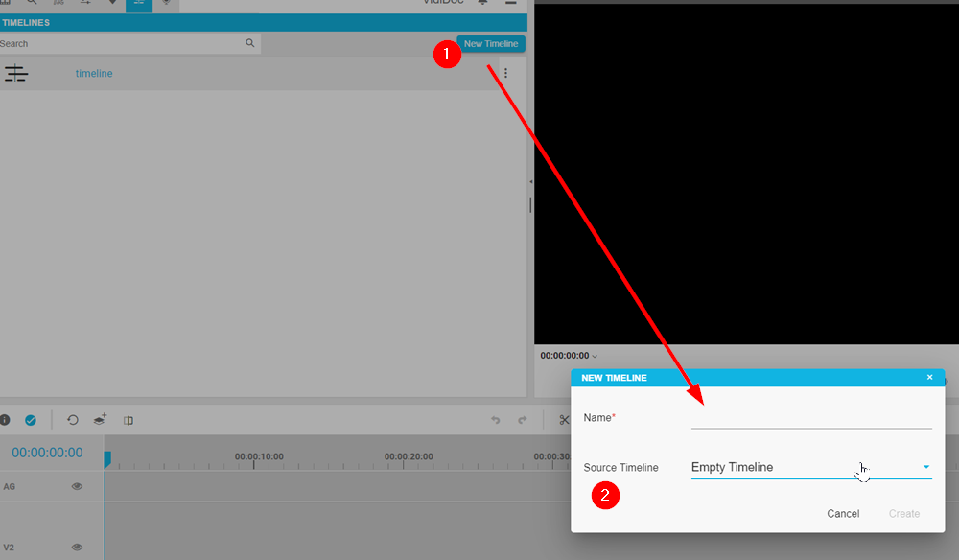
Task: Click the split clip icon
Action: tap(129, 420)
